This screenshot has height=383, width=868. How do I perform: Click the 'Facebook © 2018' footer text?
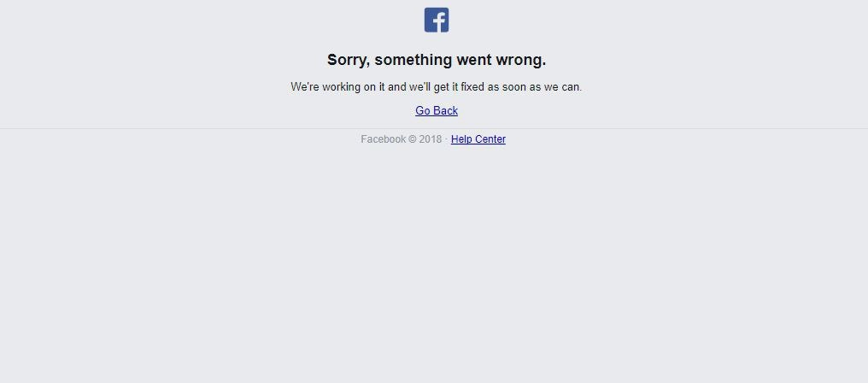(402, 139)
